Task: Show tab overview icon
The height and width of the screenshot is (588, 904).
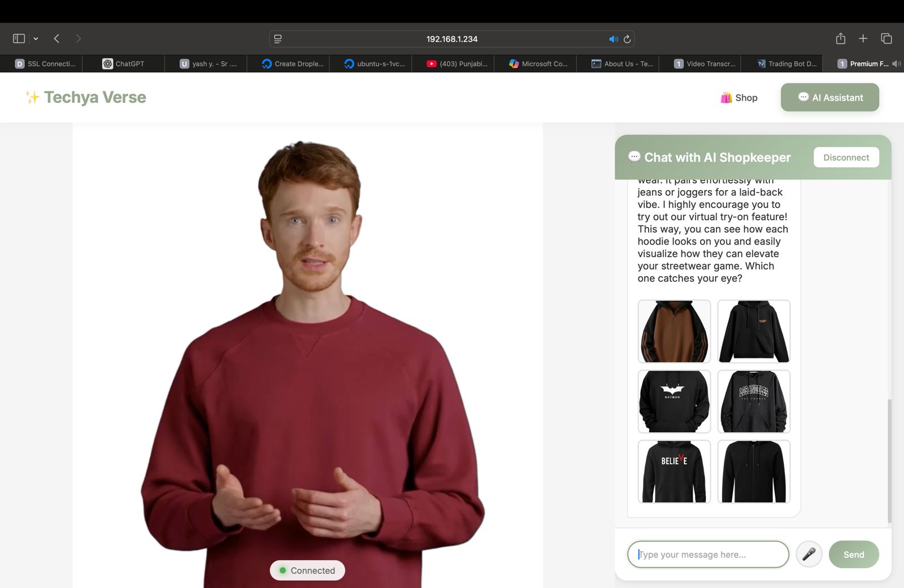Action: click(x=886, y=38)
